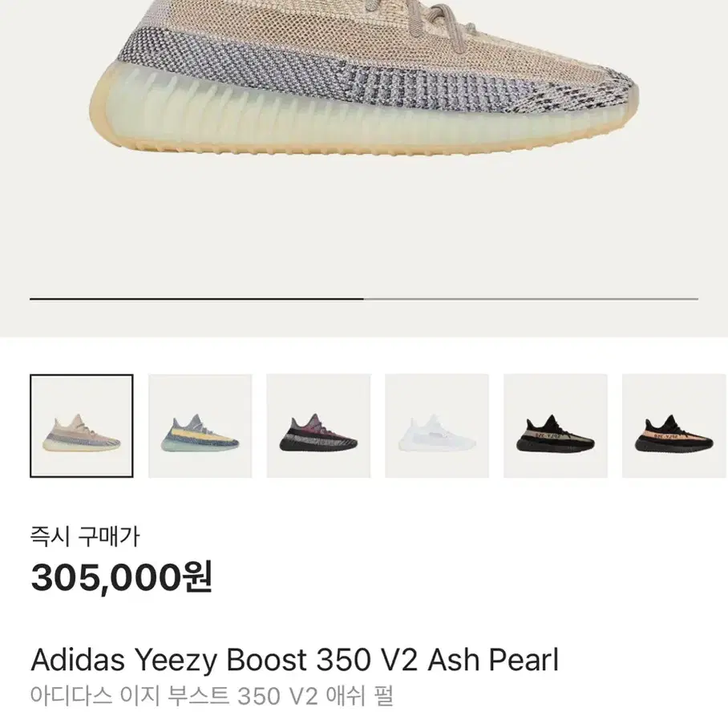Tap the gum outsole edge of the shoe

point(325,150)
